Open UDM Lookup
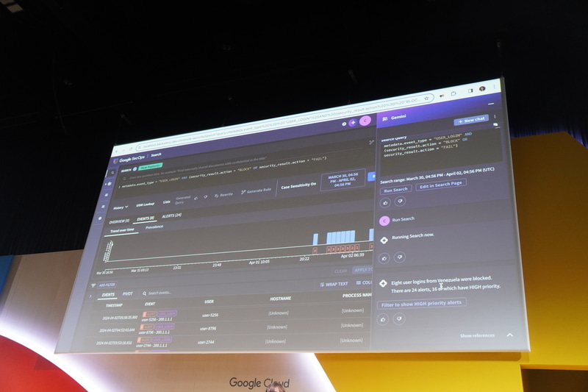588x392 pixels. coord(145,204)
